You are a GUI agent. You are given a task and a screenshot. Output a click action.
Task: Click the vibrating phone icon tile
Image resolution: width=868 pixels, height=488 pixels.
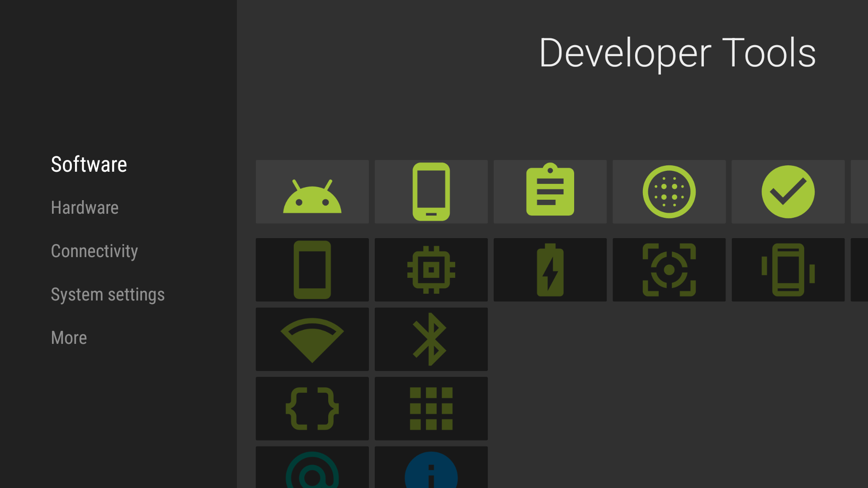788,270
